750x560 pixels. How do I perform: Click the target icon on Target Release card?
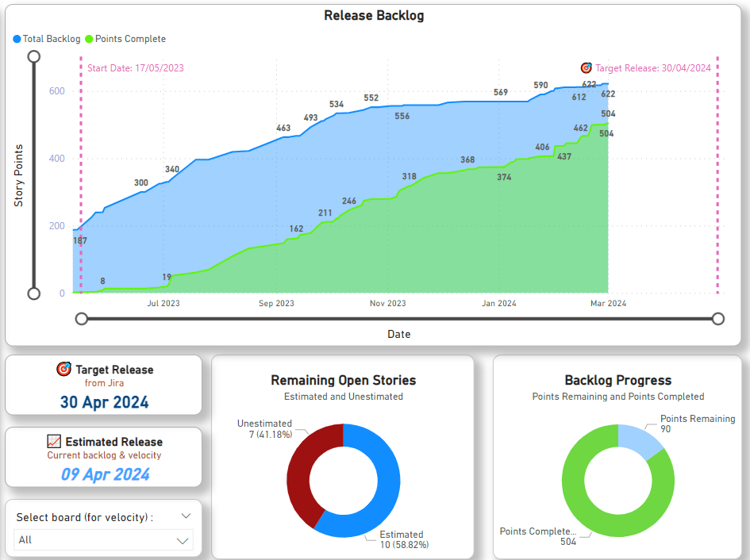point(64,369)
